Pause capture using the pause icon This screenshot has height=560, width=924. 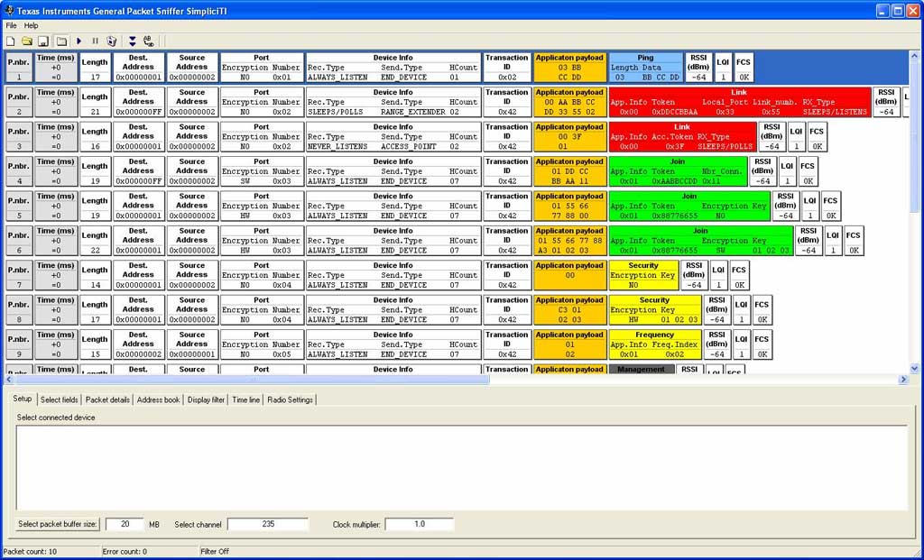point(95,41)
